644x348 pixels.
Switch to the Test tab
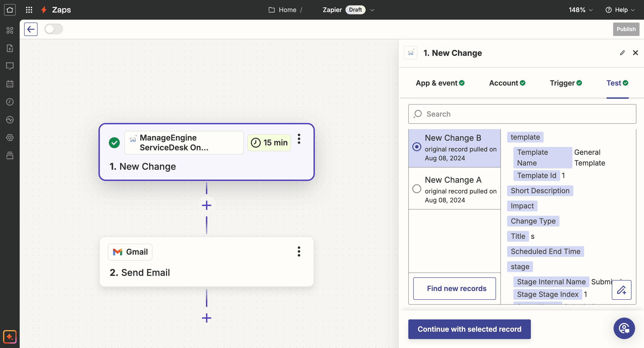point(617,83)
